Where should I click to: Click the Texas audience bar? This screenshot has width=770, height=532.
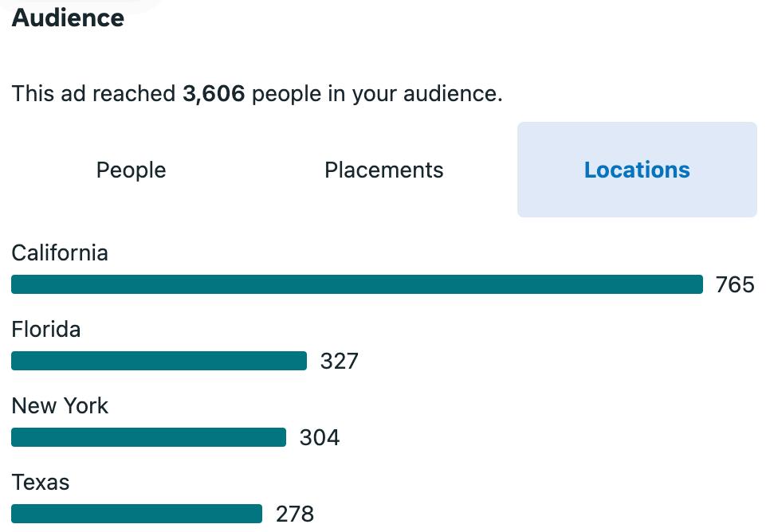point(136,514)
